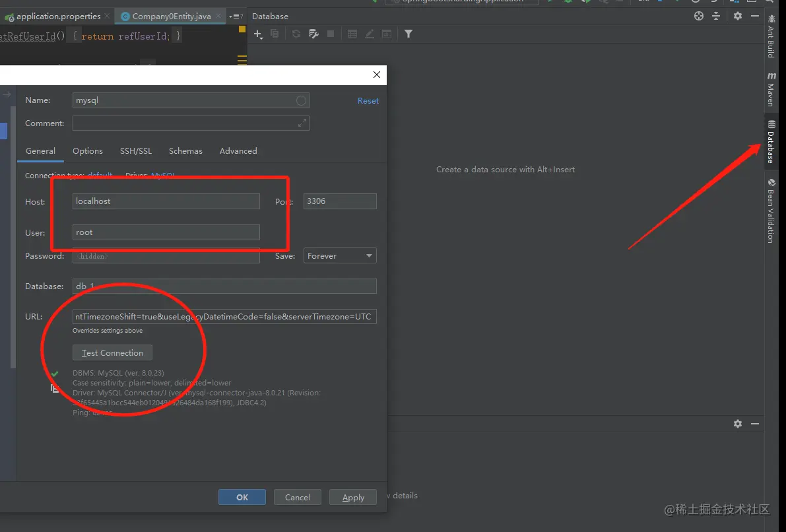Click the Port field showing 3306

point(340,201)
